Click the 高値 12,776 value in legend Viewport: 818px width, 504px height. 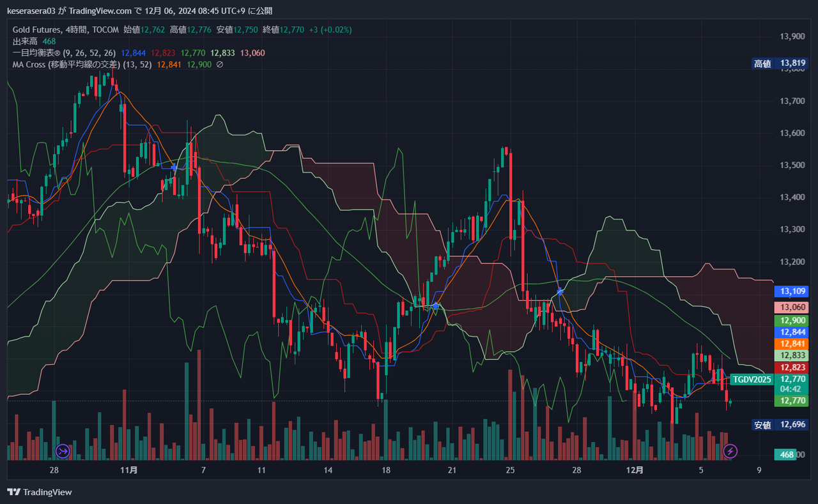click(190, 29)
